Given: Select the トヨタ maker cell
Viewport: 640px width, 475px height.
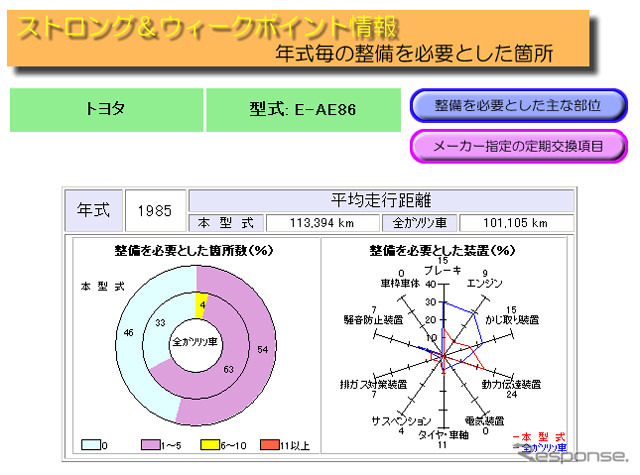Looking at the screenshot, I should click(x=107, y=110).
